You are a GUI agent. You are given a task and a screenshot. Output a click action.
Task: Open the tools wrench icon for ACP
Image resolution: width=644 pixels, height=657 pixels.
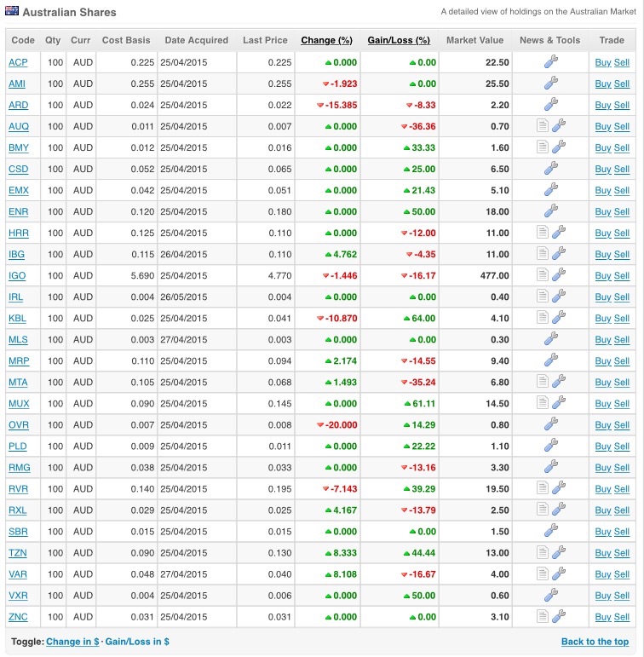pyautogui.click(x=550, y=61)
